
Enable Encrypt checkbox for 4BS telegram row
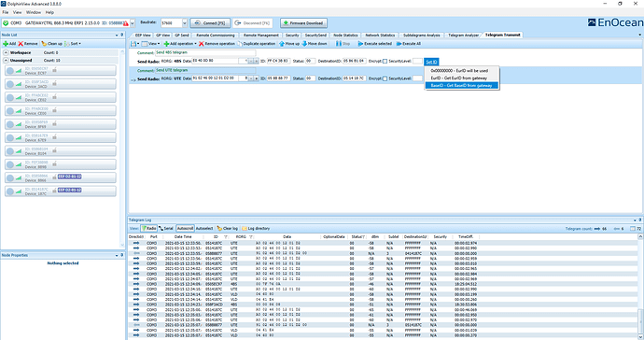(385, 62)
